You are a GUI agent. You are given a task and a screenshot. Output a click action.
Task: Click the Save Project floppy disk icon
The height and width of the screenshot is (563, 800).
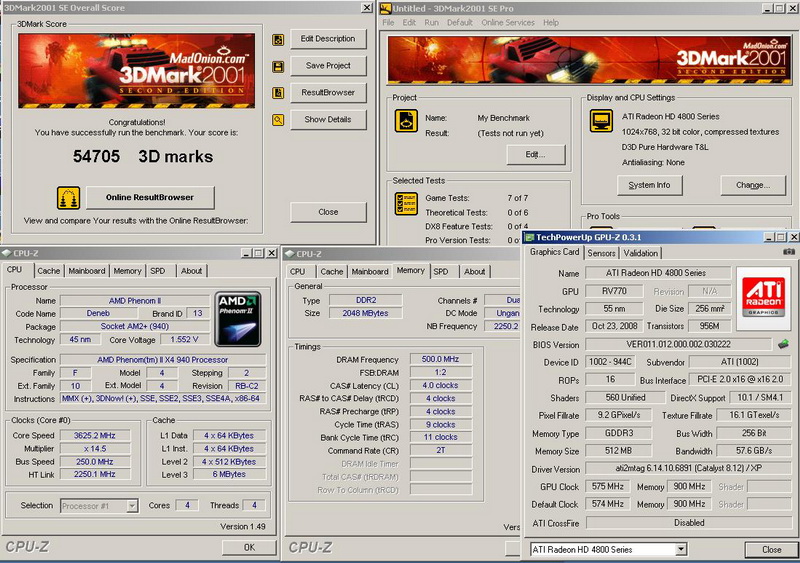(x=278, y=67)
